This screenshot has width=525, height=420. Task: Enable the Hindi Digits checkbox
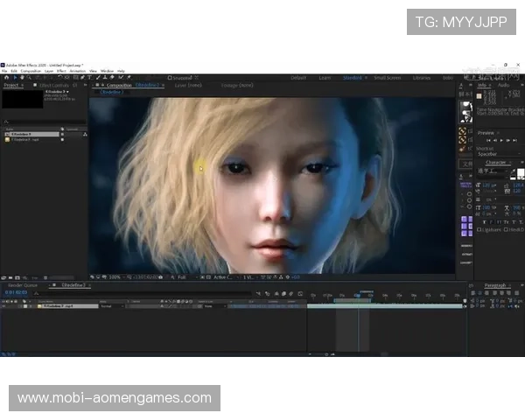click(x=505, y=231)
